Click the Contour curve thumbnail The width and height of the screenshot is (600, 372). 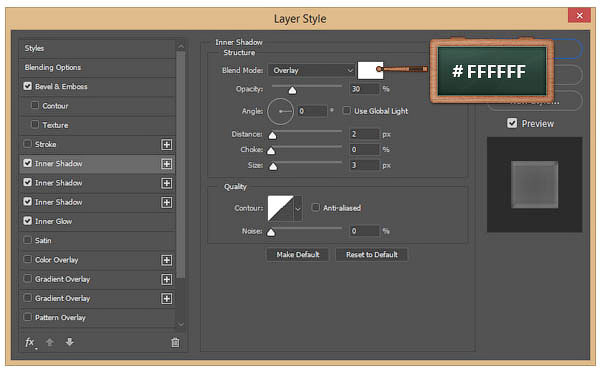(280, 209)
